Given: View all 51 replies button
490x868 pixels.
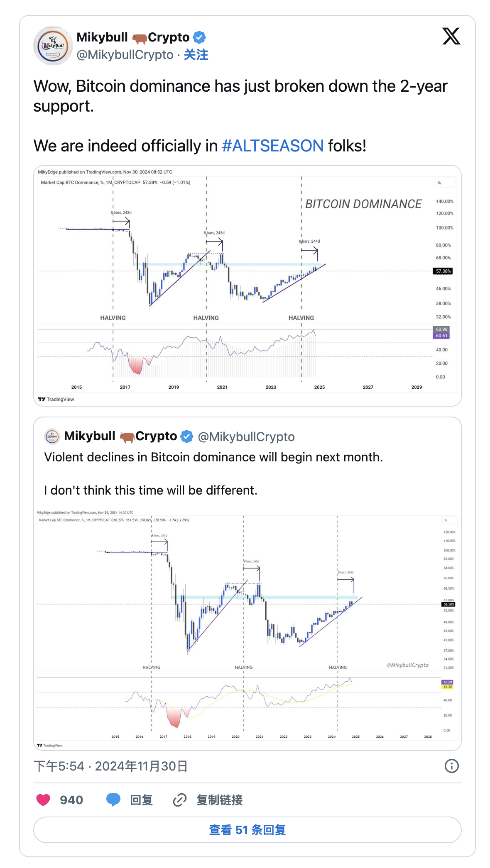Looking at the screenshot, I should 247,830.
